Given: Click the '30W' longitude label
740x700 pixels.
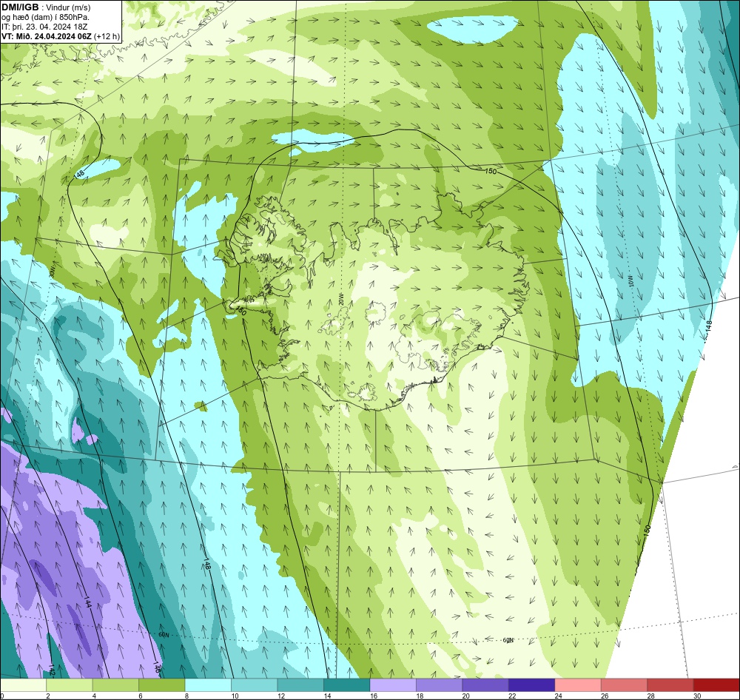Looking at the screenshot, I should [52, 272].
